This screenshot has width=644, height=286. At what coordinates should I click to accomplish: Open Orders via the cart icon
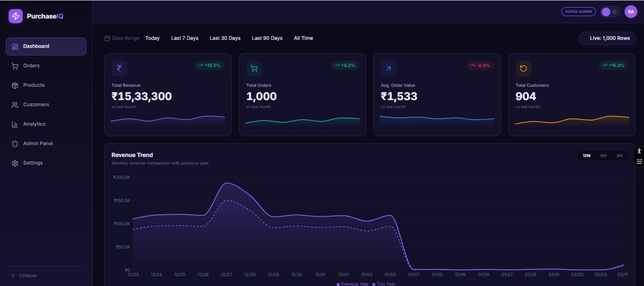[15, 66]
